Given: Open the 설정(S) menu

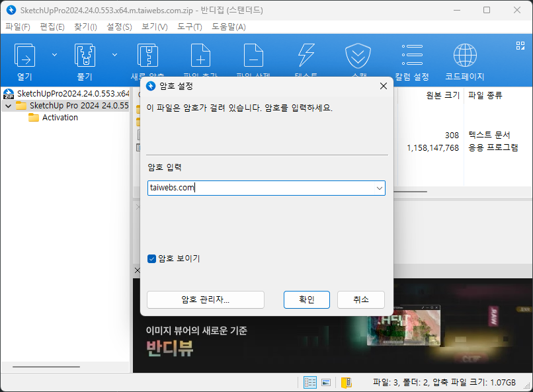Looking at the screenshot, I should (119, 26).
